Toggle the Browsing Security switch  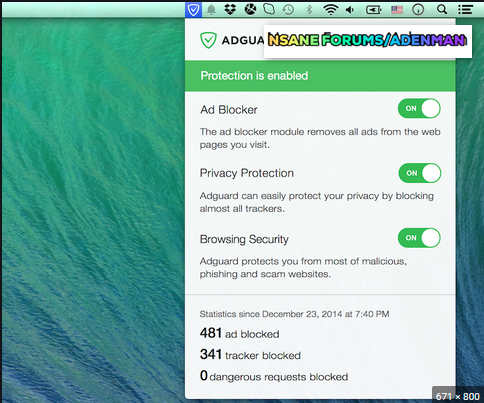tap(419, 238)
